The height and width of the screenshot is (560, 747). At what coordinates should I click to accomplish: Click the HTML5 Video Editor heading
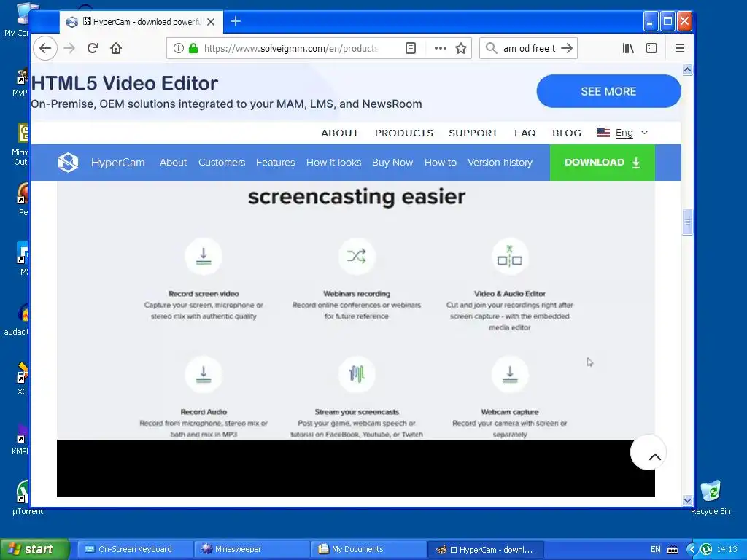coord(124,83)
